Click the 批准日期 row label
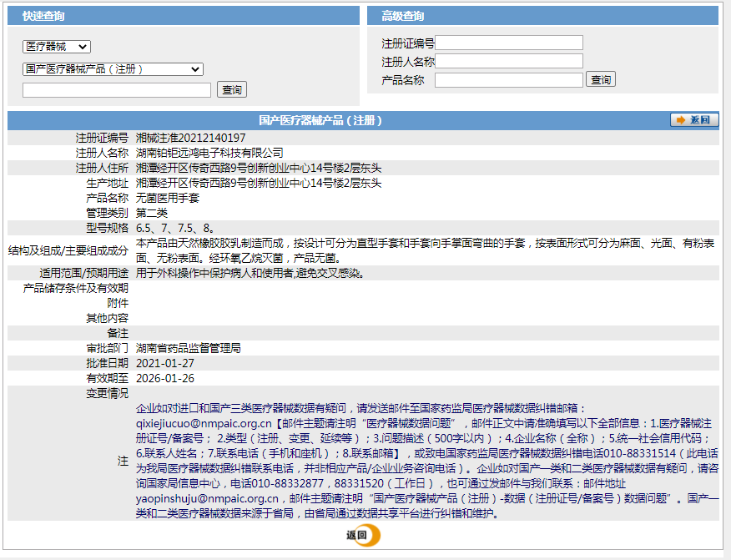This screenshot has width=731, height=560. (107, 363)
